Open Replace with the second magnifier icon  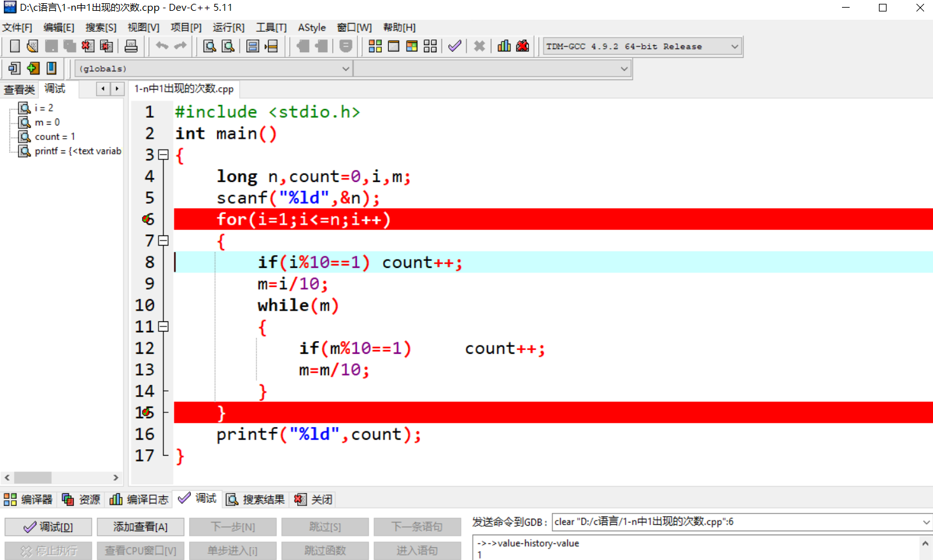[x=228, y=46]
